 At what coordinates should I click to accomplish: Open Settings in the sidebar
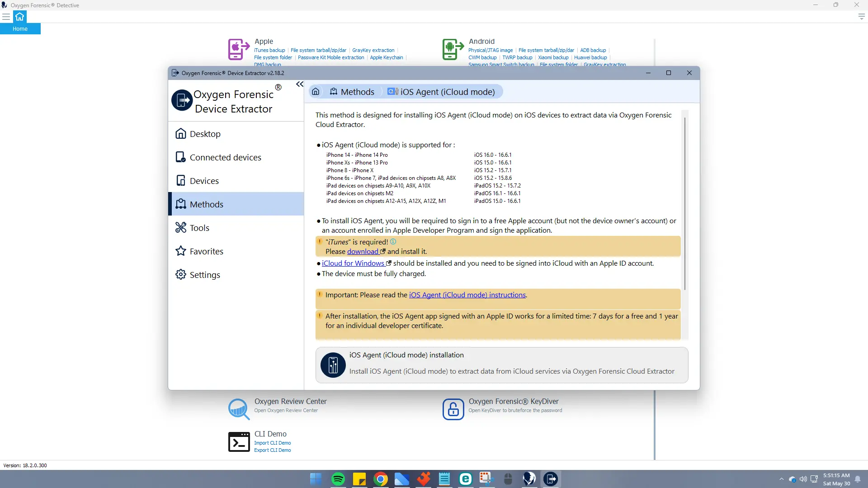236,275
